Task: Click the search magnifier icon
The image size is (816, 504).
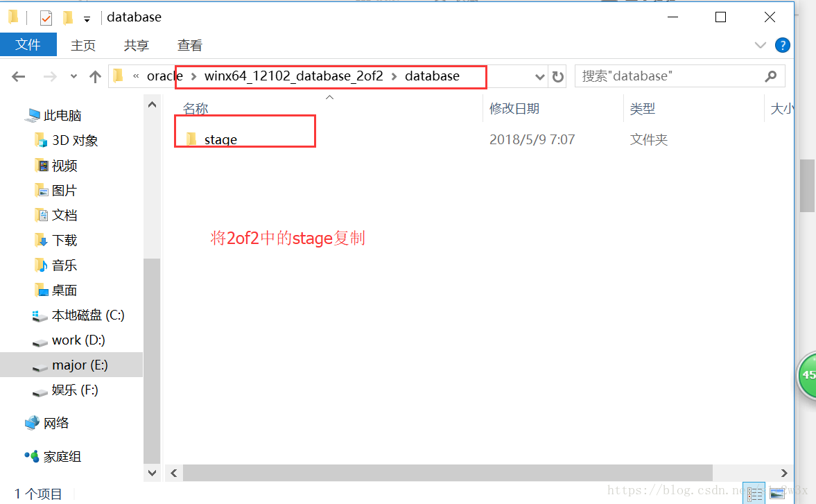Action: pos(771,76)
